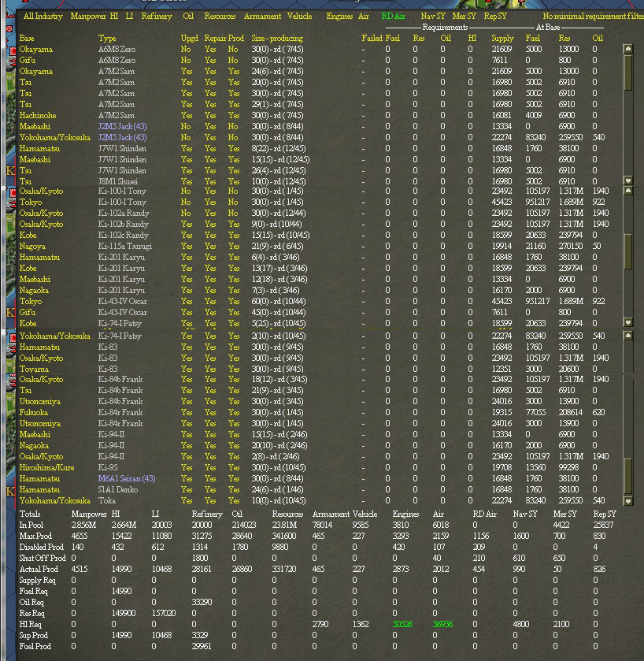Show only Refinery industry
Viewport: 644px width, 661px height.
[x=157, y=16]
